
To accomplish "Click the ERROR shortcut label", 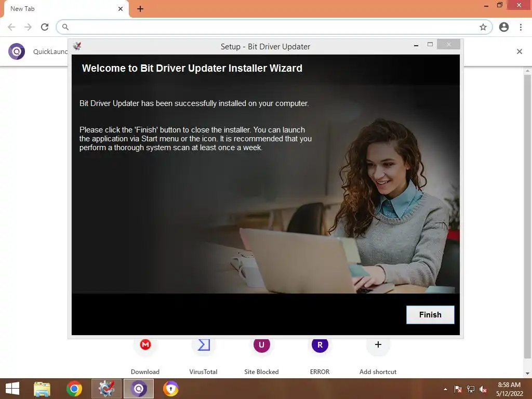I will (320, 372).
